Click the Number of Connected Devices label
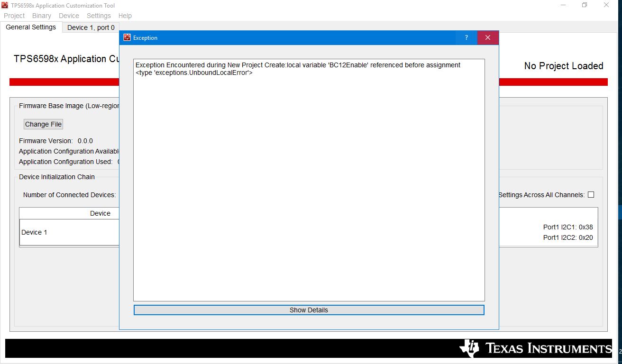Screen dimensions: 622x364 click(x=69, y=195)
